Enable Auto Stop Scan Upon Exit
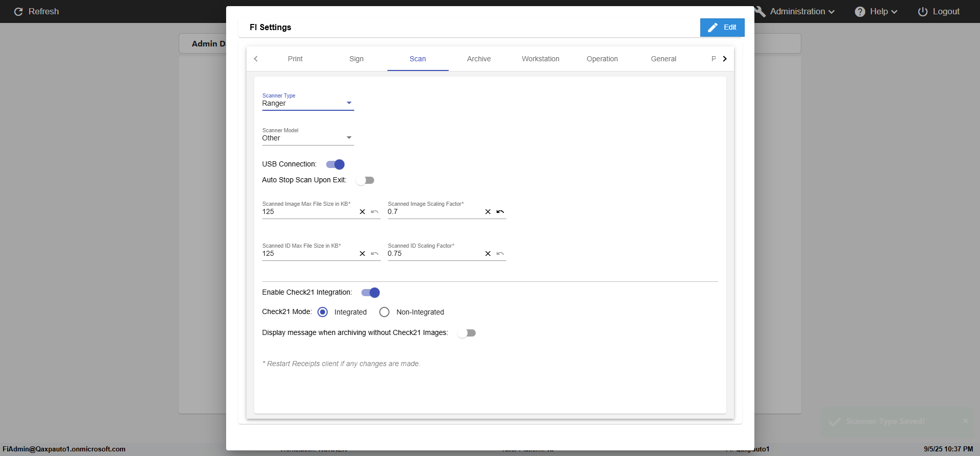The height and width of the screenshot is (456, 980). pos(365,180)
